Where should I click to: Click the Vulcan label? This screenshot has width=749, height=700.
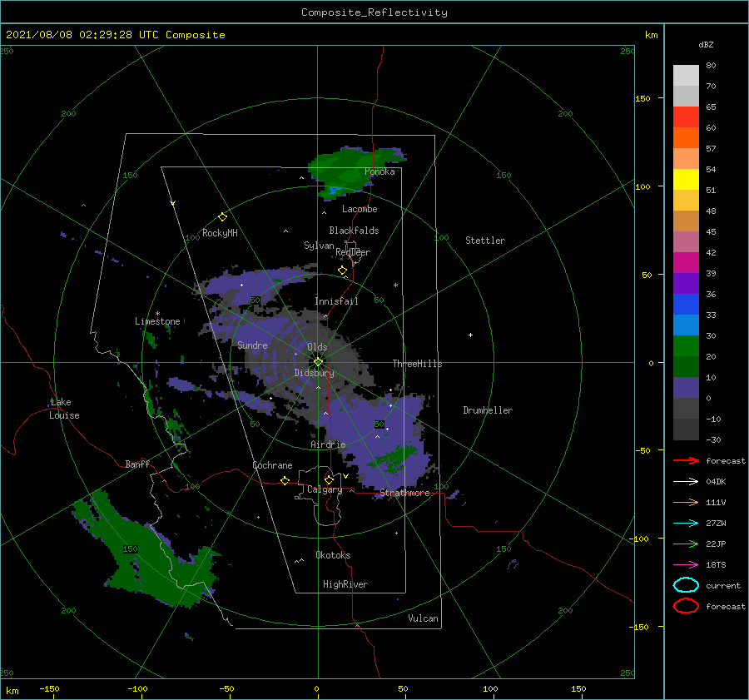click(x=423, y=618)
